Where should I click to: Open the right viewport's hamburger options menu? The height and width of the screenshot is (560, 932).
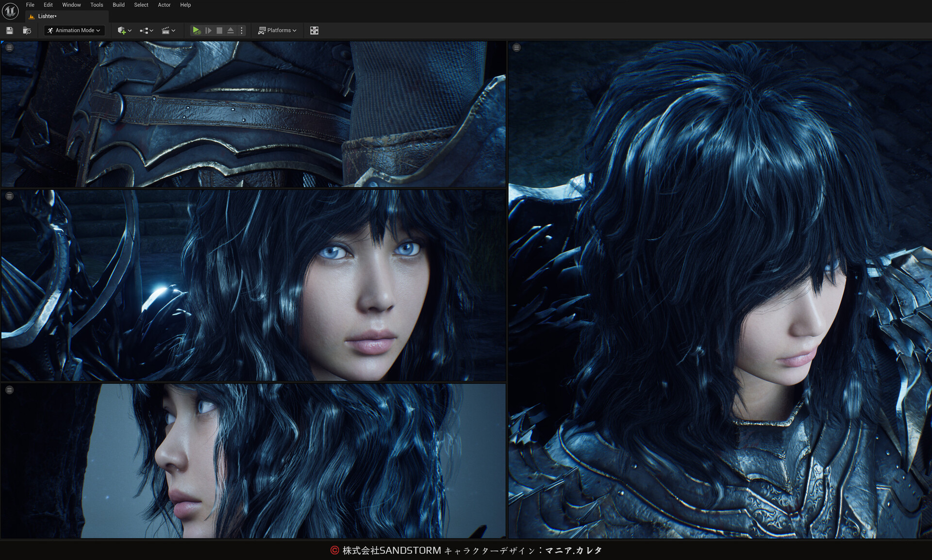pyautogui.click(x=516, y=48)
